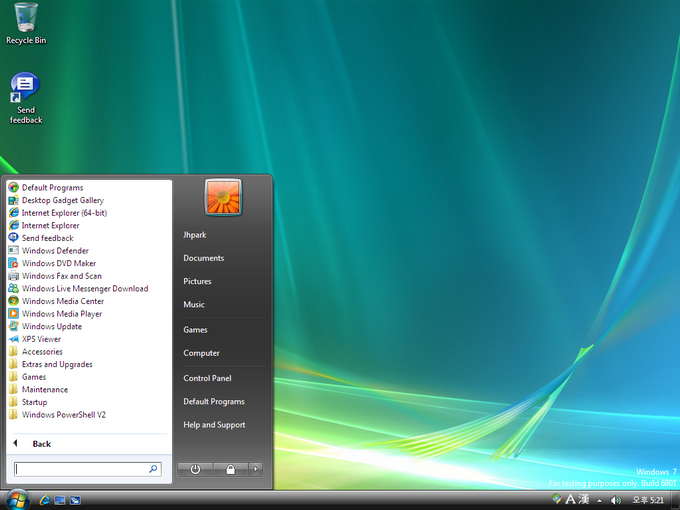
Task: Click the power button in Start menu
Action: [195, 469]
